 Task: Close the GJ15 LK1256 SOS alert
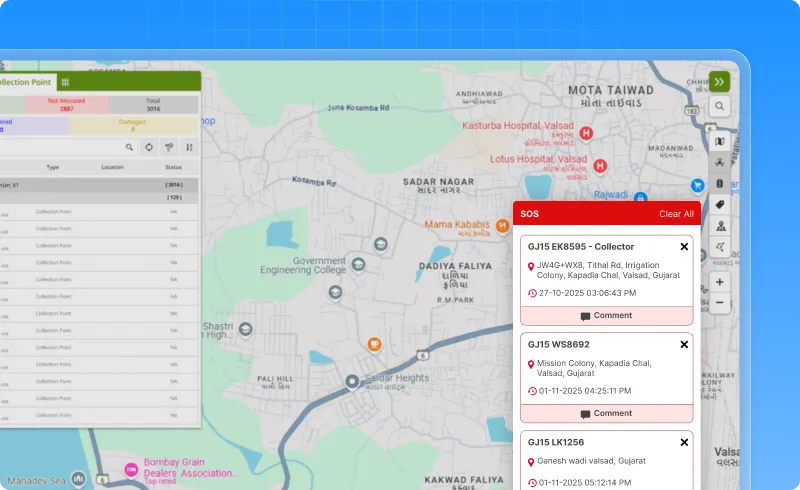[x=684, y=442]
